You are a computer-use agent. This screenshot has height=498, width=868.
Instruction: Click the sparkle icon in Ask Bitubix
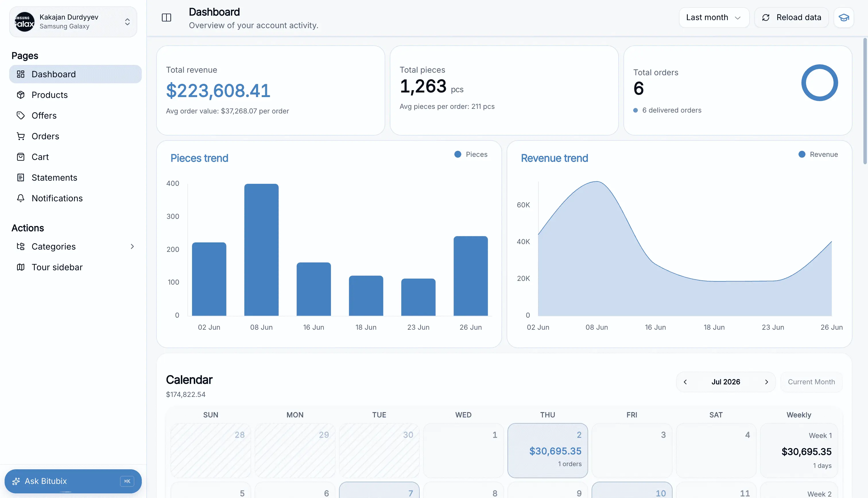point(16,481)
